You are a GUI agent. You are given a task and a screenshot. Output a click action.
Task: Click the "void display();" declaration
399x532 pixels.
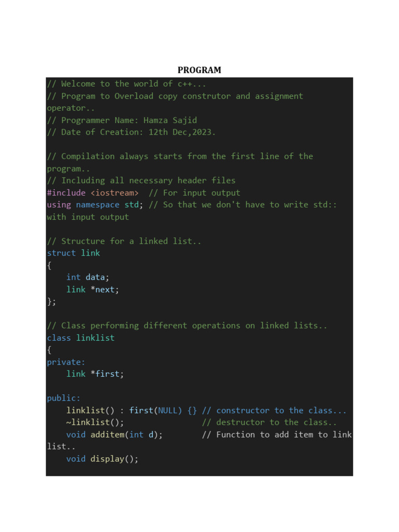102,459
